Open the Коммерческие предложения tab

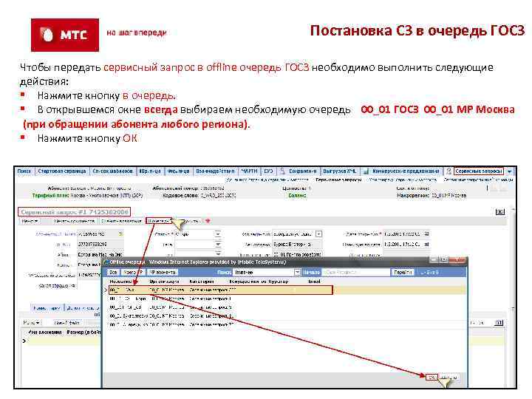(x=406, y=171)
